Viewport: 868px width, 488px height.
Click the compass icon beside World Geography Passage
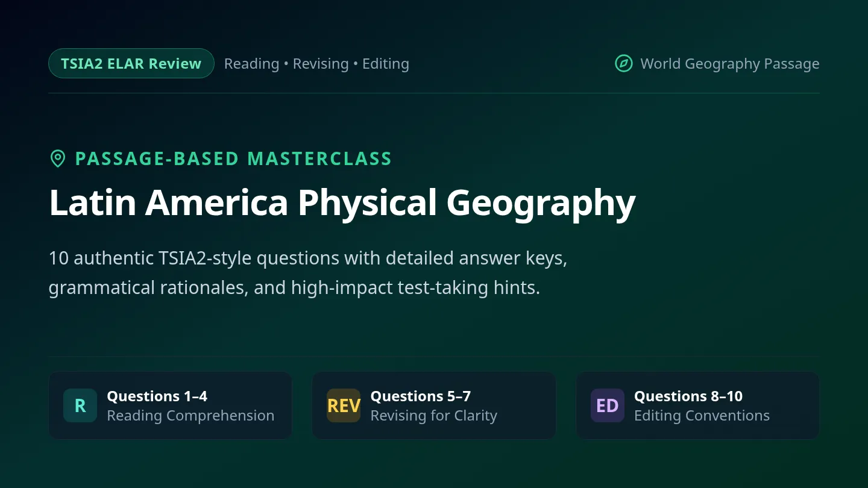tap(623, 63)
